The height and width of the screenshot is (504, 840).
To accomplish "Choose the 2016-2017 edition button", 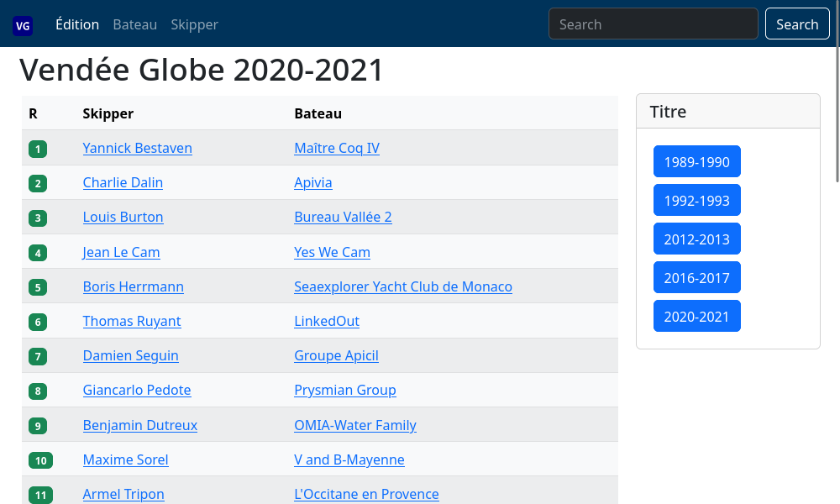I will click(697, 277).
